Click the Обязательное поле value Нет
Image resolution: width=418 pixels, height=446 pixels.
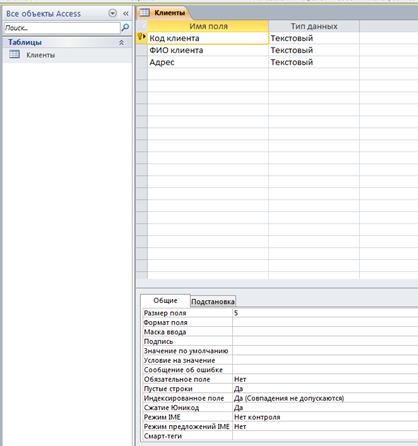(x=325, y=379)
